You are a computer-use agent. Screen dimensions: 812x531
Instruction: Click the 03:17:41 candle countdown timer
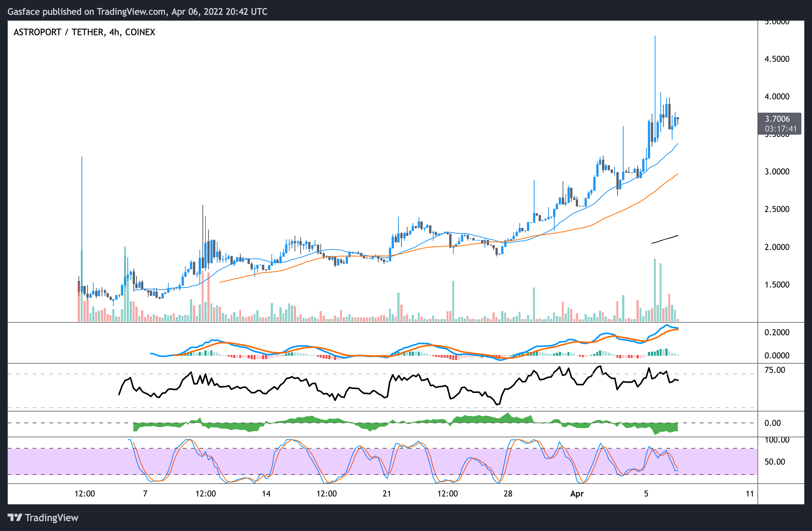pyautogui.click(x=780, y=129)
